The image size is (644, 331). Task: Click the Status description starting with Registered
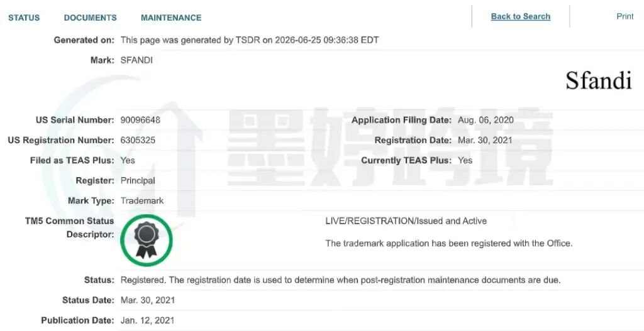(x=340, y=280)
